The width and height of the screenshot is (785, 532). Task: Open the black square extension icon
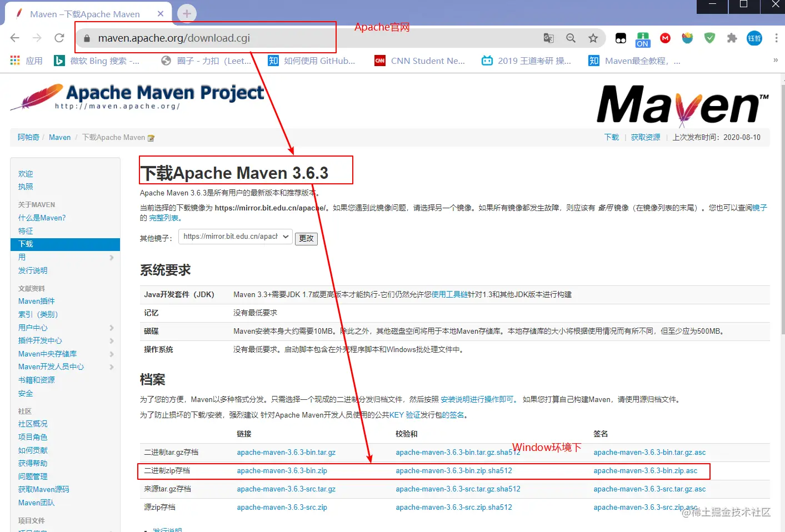click(x=621, y=38)
